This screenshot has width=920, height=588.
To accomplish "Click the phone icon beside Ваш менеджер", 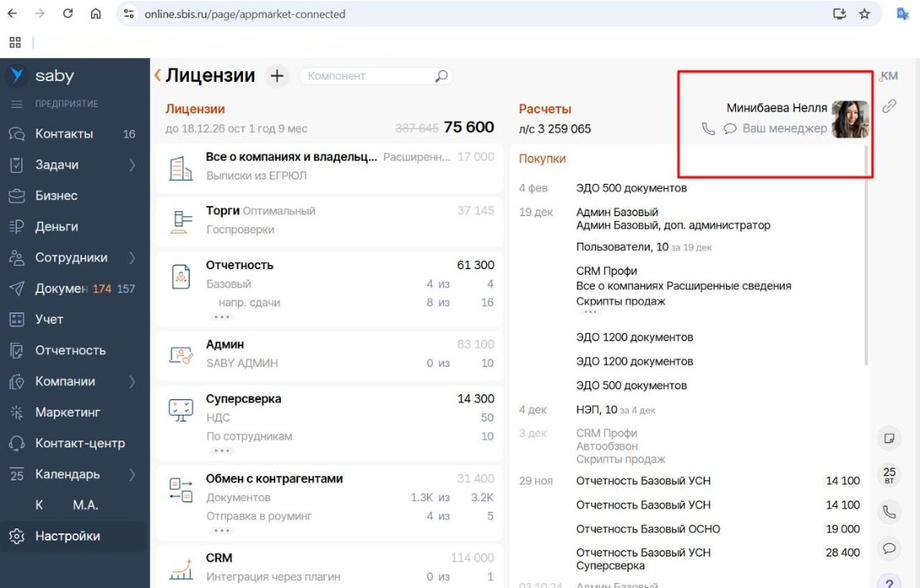I will pos(708,129).
